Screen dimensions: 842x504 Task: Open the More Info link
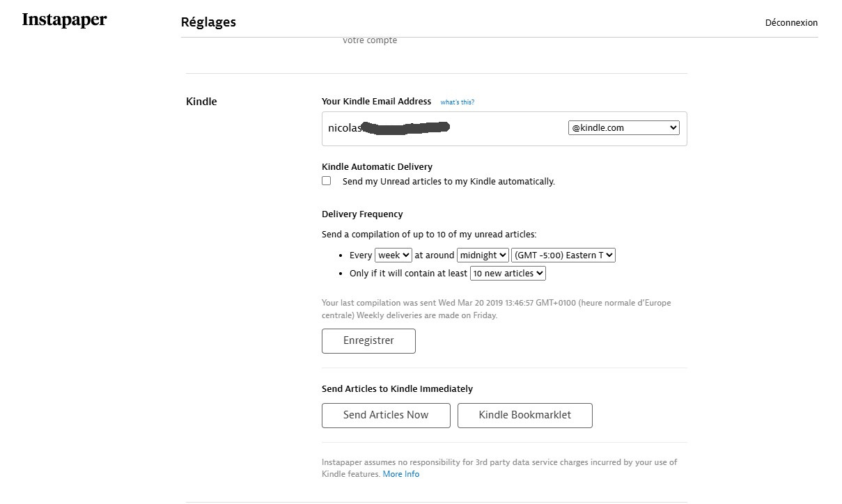pyautogui.click(x=401, y=474)
